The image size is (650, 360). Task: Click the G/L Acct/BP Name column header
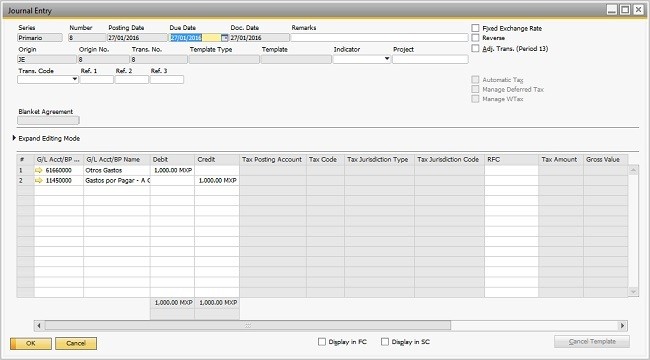click(x=117, y=160)
